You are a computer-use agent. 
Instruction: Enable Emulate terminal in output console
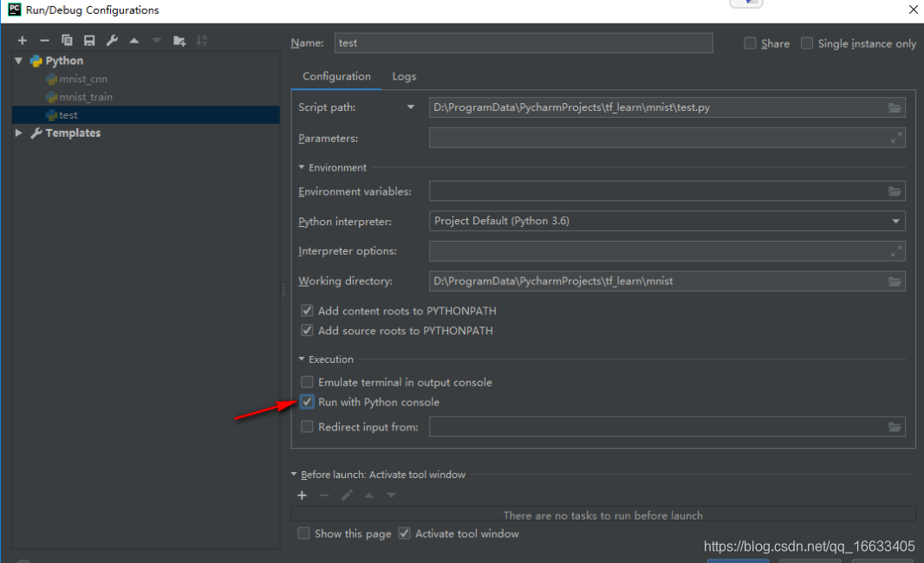pyautogui.click(x=307, y=382)
